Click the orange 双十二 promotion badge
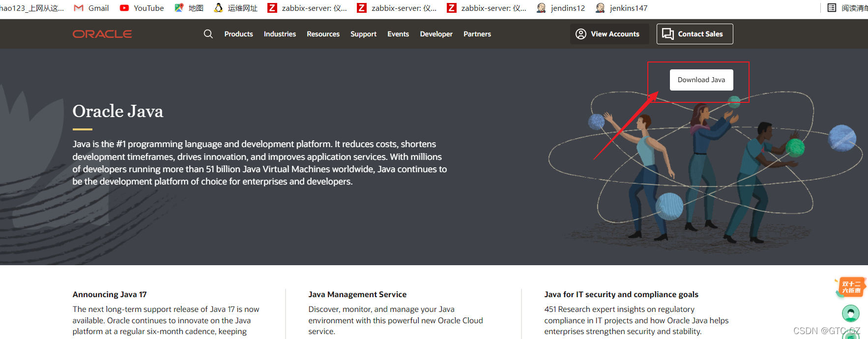 coord(851,287)
